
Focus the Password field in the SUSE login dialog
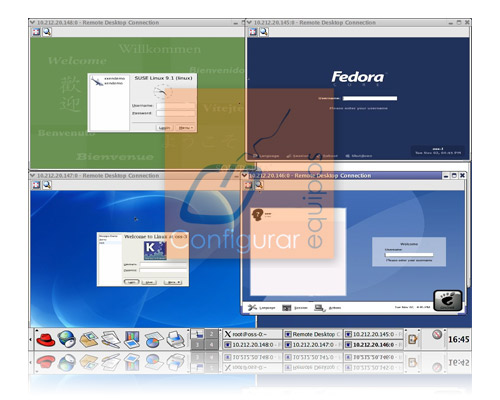point(176,113)
